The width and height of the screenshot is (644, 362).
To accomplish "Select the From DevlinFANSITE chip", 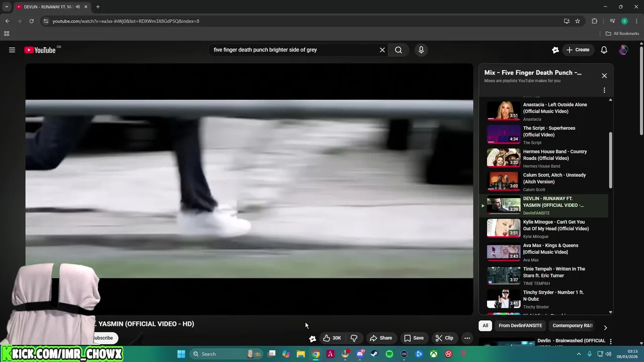I will [520, 325].
